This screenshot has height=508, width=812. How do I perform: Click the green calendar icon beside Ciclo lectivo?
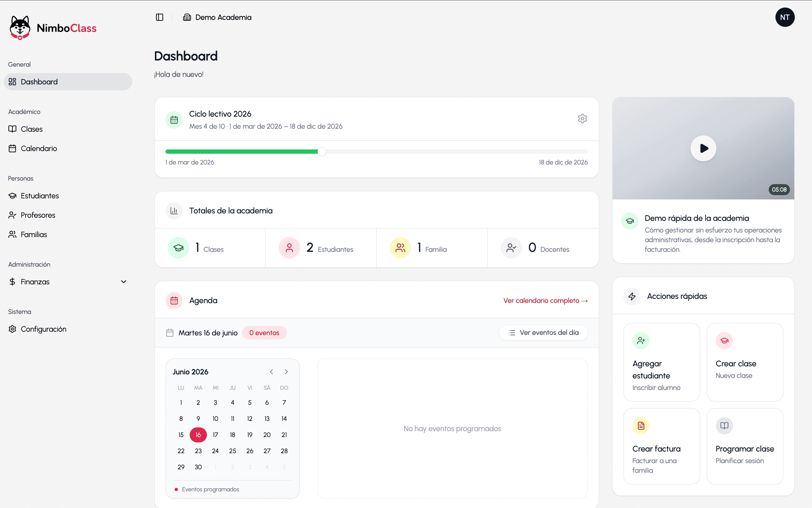tap(174, 120)
